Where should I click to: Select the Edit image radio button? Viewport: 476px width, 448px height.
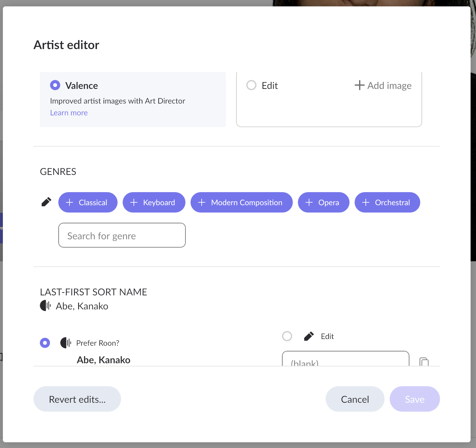point(251,85)
